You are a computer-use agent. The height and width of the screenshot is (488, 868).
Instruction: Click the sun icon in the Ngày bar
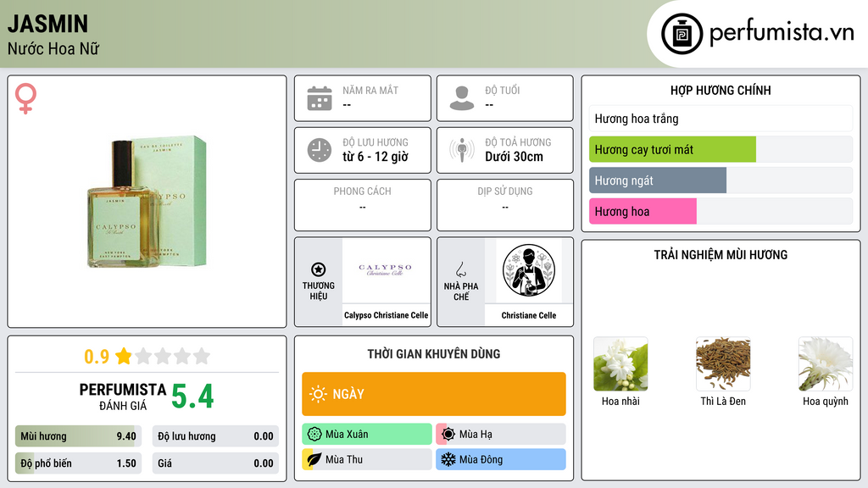pos(319,394)
